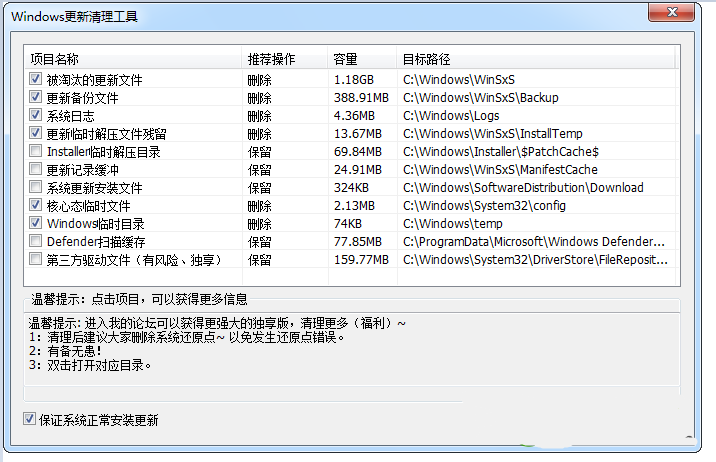716x462 pixels.
Task: Click 删除 action in Windows临时目录 row
Action: tap(259, 225)
